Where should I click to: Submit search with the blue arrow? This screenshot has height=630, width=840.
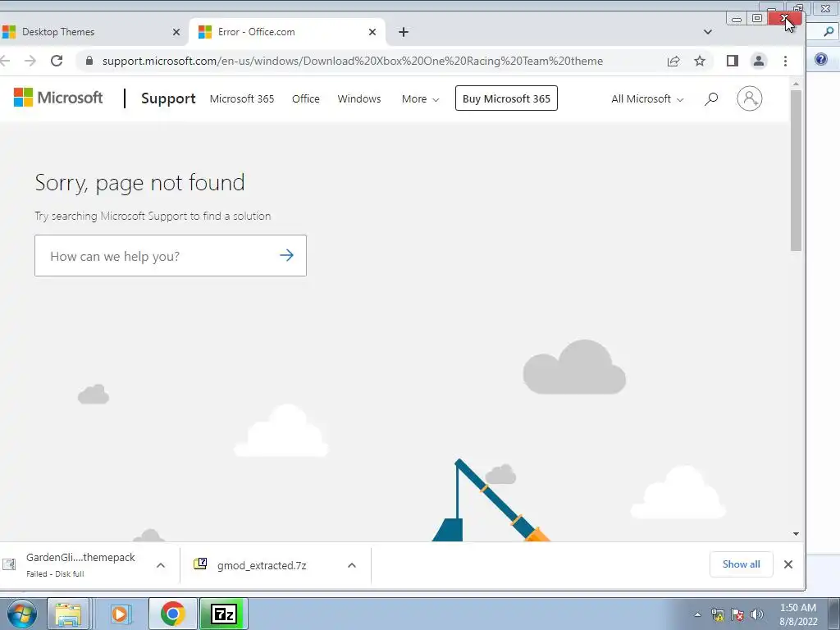286,256
